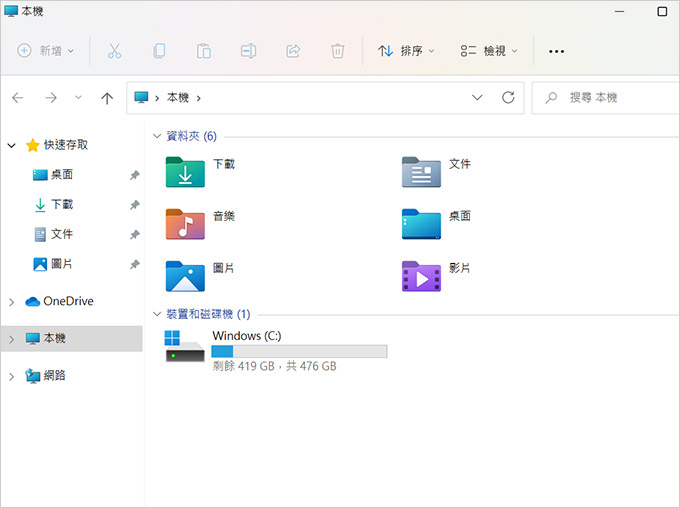The image size is (680, 508).
Task: Select the Windows (C:) drive icon
Action: [x=185, y=346]
